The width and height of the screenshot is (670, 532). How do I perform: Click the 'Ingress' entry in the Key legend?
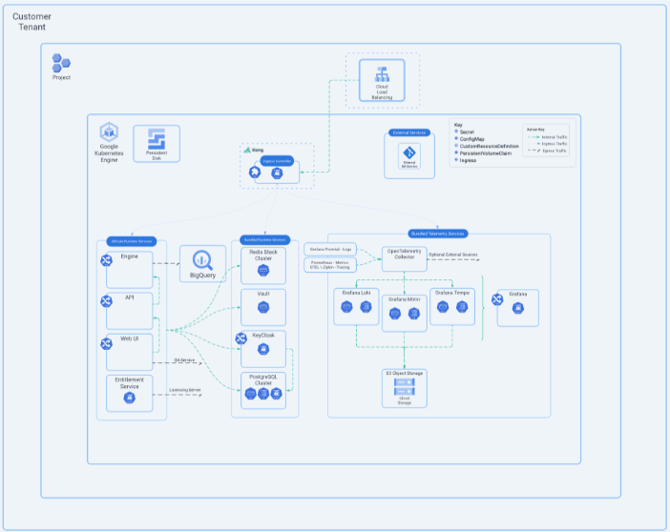pos(468,160)
